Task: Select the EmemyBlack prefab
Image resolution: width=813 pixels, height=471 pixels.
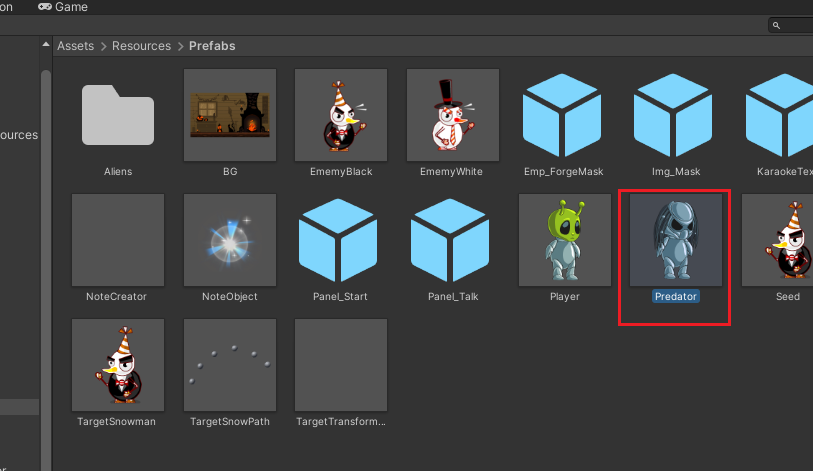Action: [341, 115]
